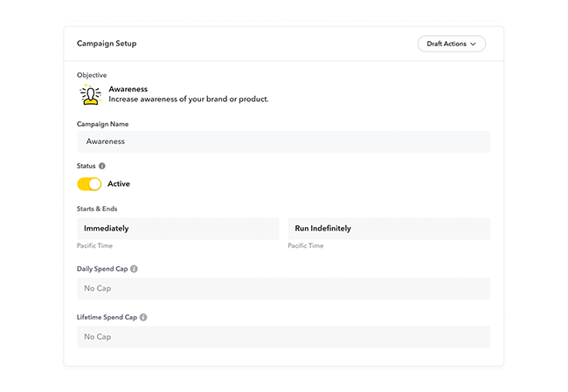568x392 pixels.
Task: Click Pacific Time label under Immediately
Action: coord(94,246)
